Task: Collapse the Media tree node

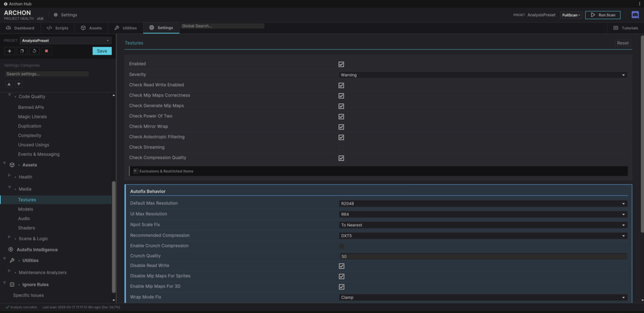Action: tap(10, 188)
